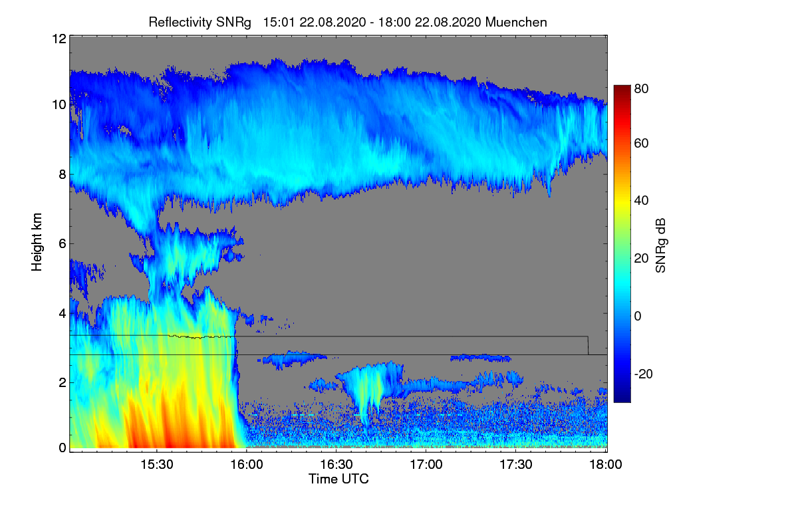Image resolution: width=798 pixels, height=532 pixels.
Task: Click the 16:30 time axis tick label
Action: (x=336, y=465)
